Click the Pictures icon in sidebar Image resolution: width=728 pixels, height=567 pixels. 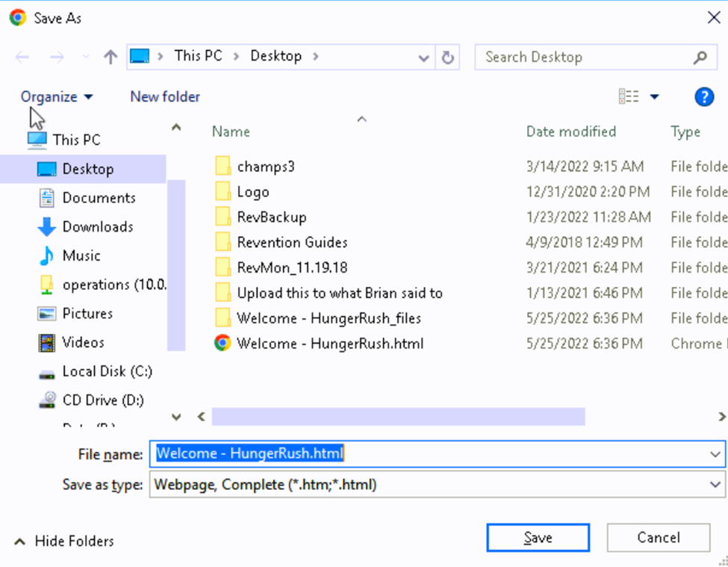[46, 314]
